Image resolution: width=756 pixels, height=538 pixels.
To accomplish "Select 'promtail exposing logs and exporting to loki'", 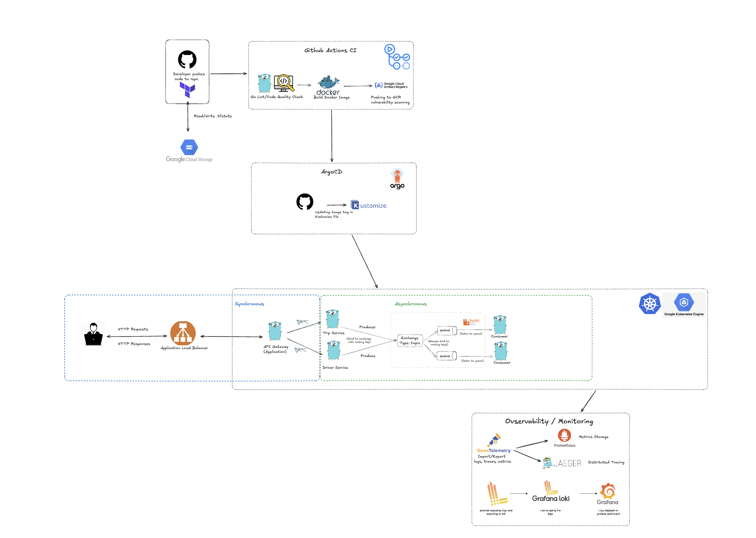I will pyautogui.click(x=496, y=512).
